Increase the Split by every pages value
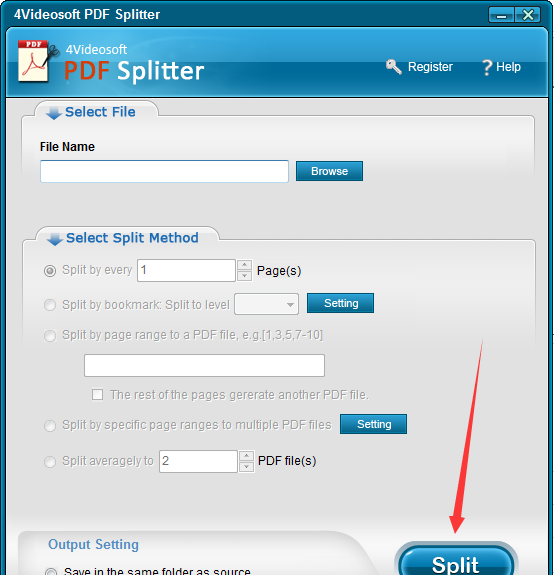This screenshot has height=575, width=554. coord(245,265)
